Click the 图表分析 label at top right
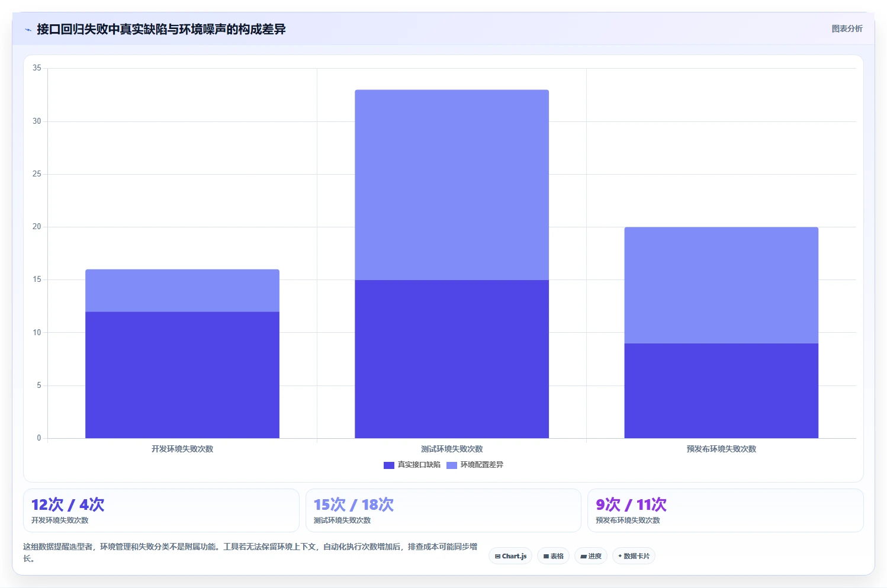This screenshot has height=588, width=887. point(847,28)
